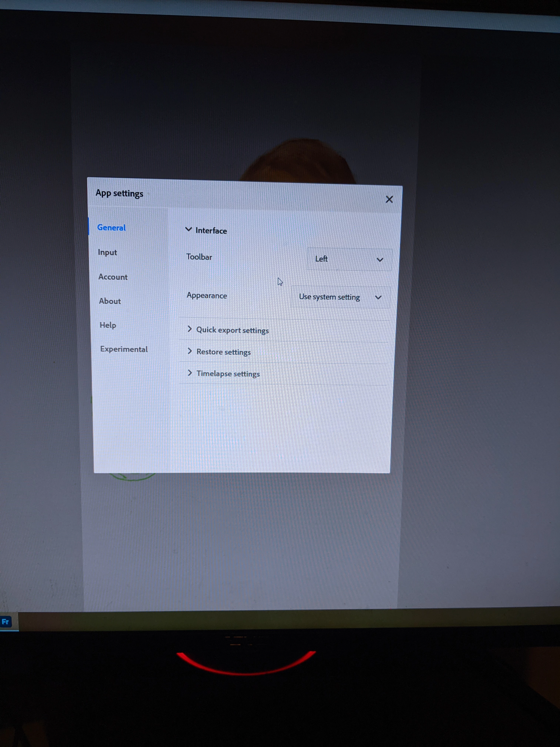This screenshot has height=747, width=560.
Task: Collapse the Interface section chevron
Action: coord(188,229)
